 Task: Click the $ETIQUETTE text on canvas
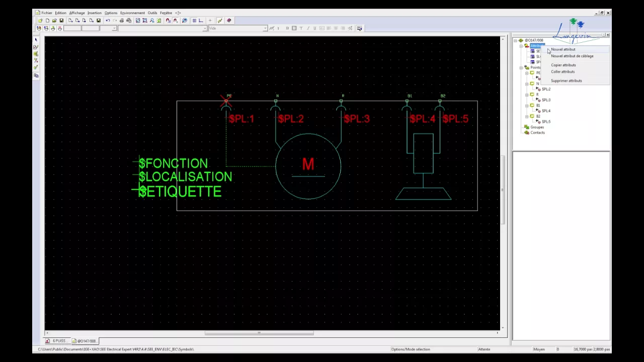(180, 192)
